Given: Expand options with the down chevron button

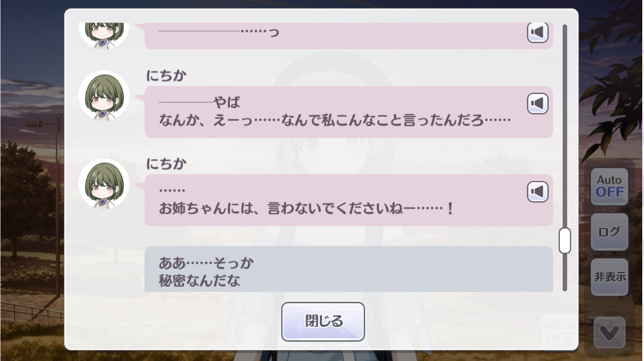Looking at the screenshot, I should [610, 334].
